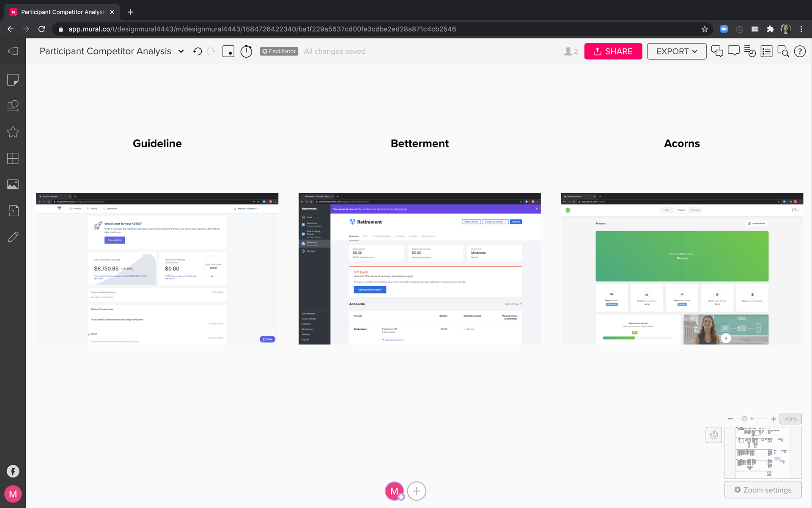Open the icons star sidebar tool

click(13, 132)
